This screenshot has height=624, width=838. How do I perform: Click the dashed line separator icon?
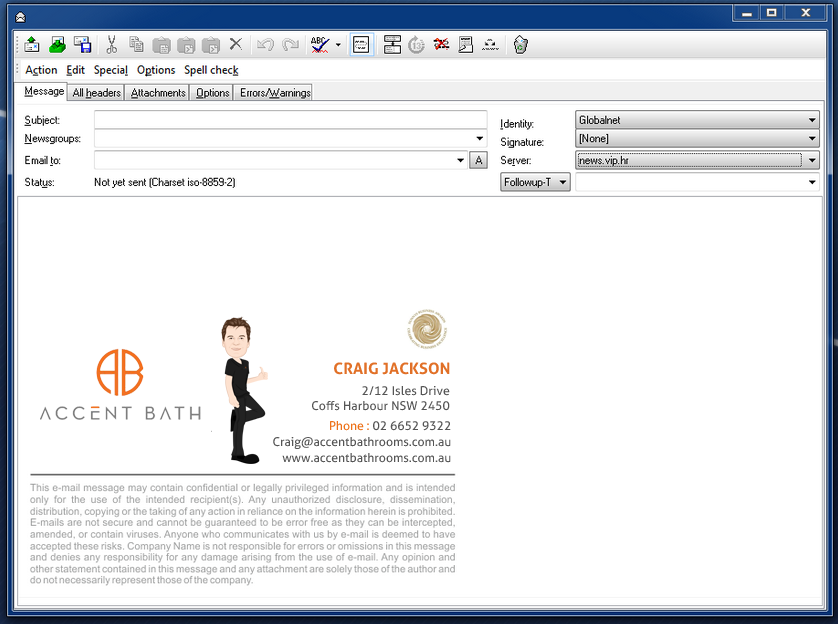point(490,45)
